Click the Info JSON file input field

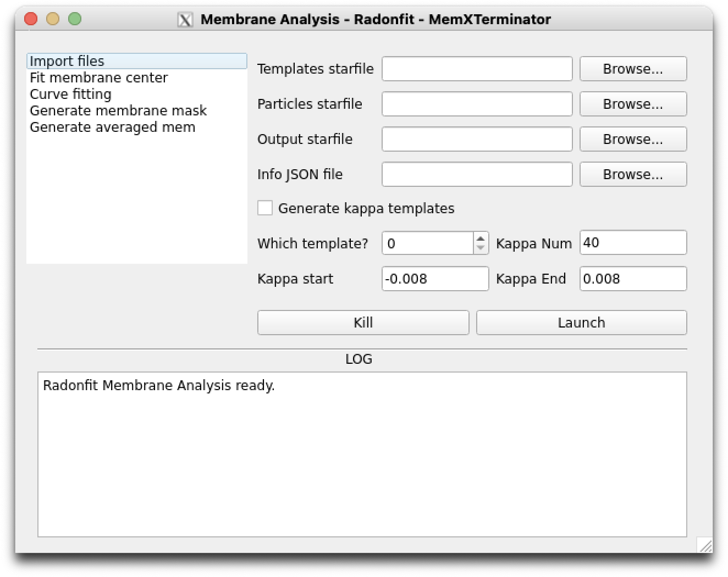pos(477,174)
